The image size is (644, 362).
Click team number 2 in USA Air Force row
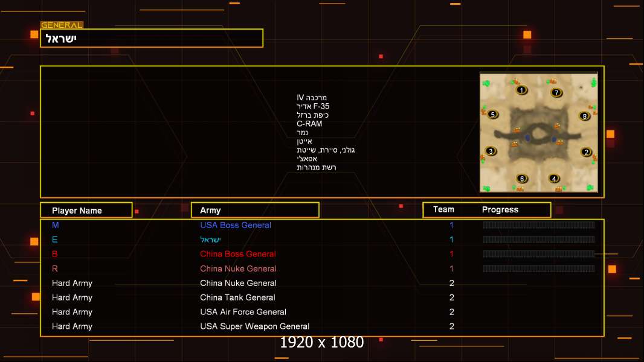click(452, 311)
